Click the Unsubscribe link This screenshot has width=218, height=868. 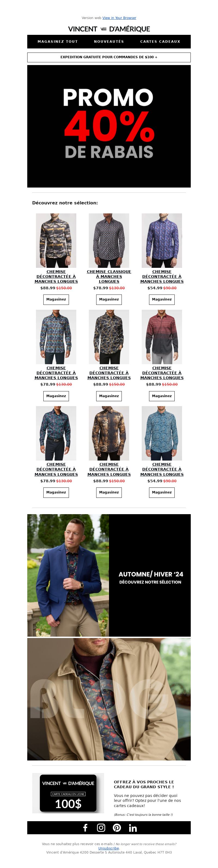[x=109, y=848]
